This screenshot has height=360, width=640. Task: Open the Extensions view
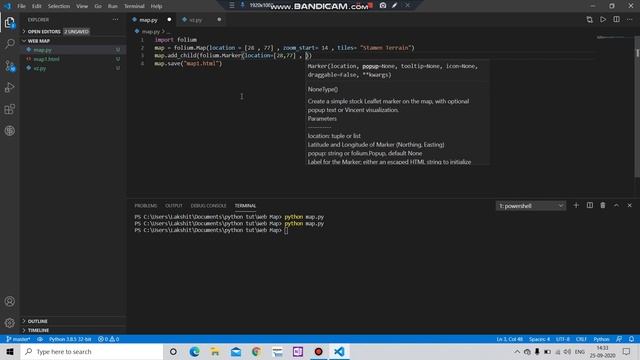pos(10,109)
